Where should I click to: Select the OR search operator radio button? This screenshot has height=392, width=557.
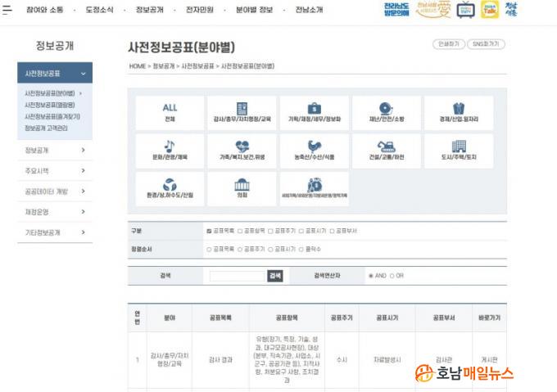click(x=392, y=276)
